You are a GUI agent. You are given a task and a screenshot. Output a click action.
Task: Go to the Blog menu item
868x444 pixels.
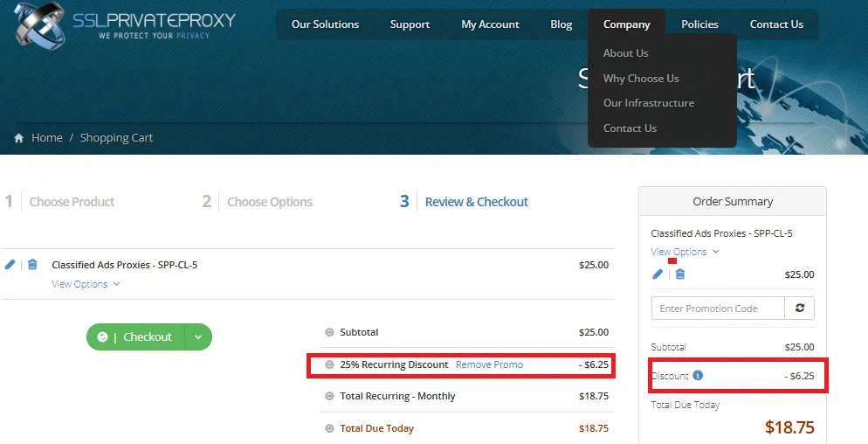click(561, 24)
